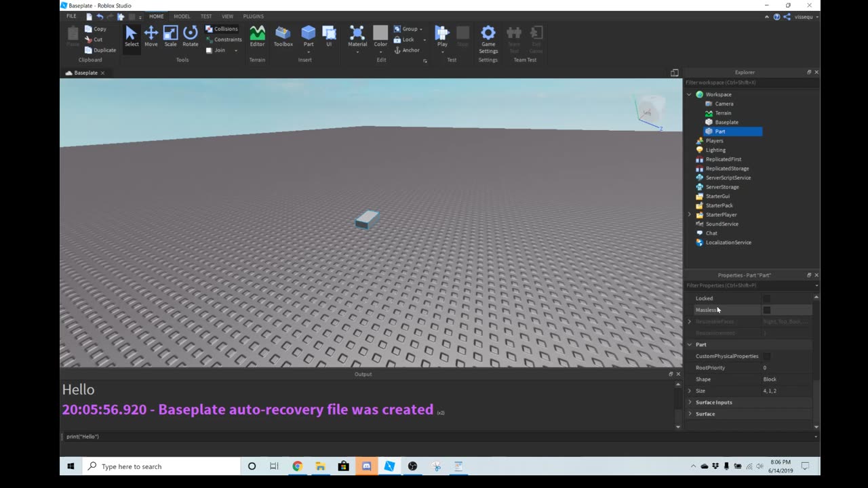Start the Play test
The image size is (868, 488).
(x=442, y=37)
